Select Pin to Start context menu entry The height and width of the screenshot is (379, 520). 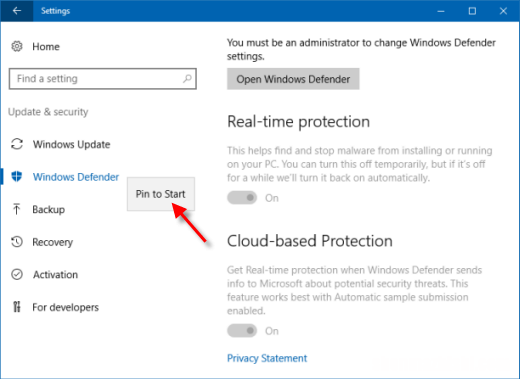pos(161,194)
